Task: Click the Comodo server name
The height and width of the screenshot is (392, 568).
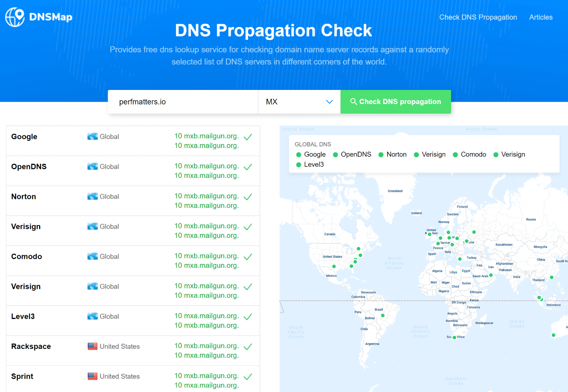Action: (x=27, y=256)
